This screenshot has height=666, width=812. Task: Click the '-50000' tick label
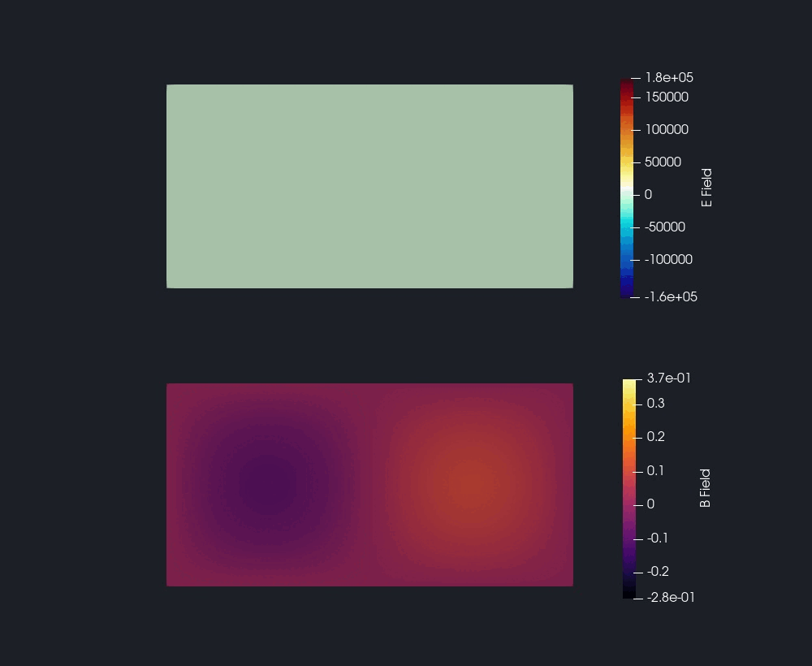pyautogui.click(x=665, y=227)
